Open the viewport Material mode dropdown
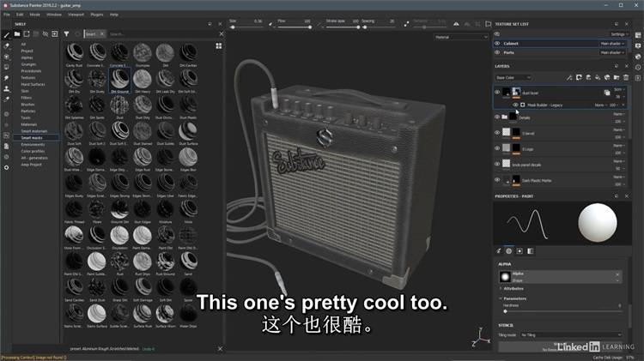 (461, 38)
